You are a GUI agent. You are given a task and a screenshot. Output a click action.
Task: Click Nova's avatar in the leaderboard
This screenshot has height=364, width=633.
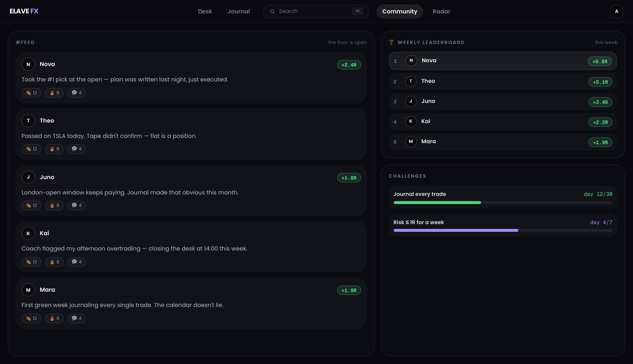(411, 61)
